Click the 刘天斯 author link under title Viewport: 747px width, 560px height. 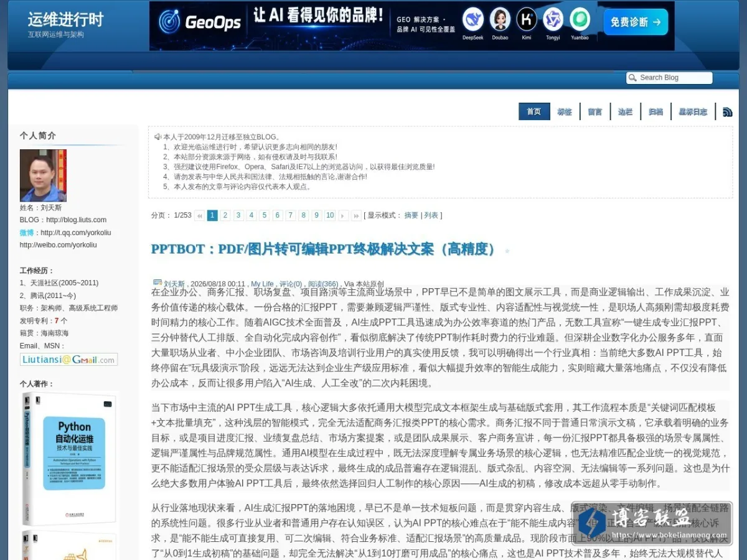(174, 284)
